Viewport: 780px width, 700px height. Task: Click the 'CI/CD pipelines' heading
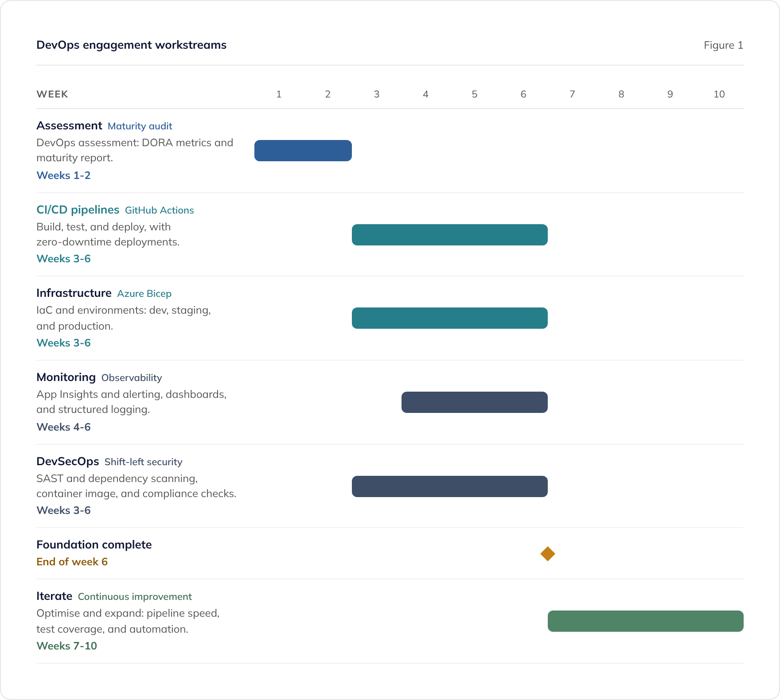[78, 210]
